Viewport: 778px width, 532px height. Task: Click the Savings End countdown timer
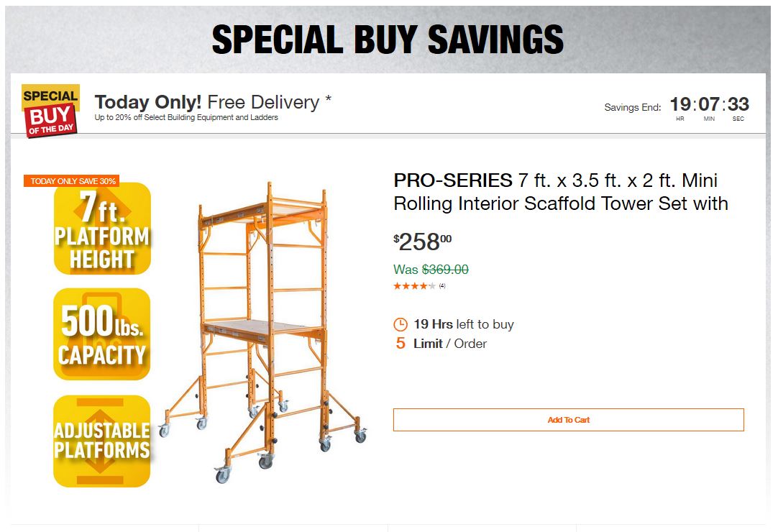[x=709, y=106]
